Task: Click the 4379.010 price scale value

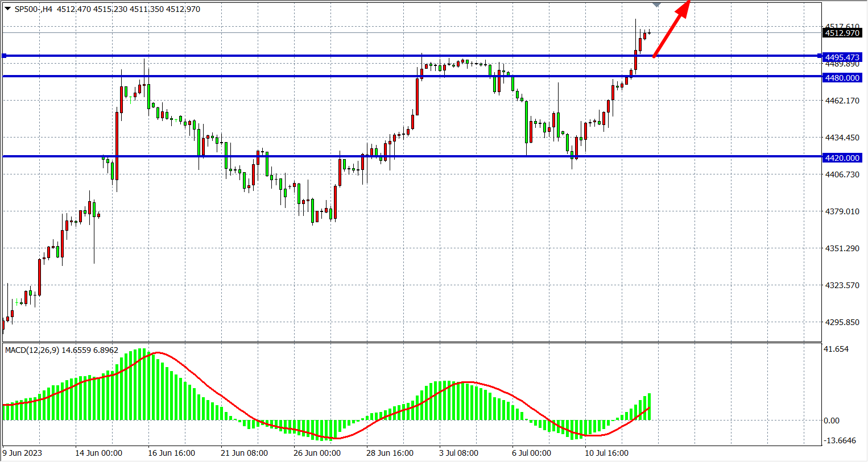Action: 842,211
